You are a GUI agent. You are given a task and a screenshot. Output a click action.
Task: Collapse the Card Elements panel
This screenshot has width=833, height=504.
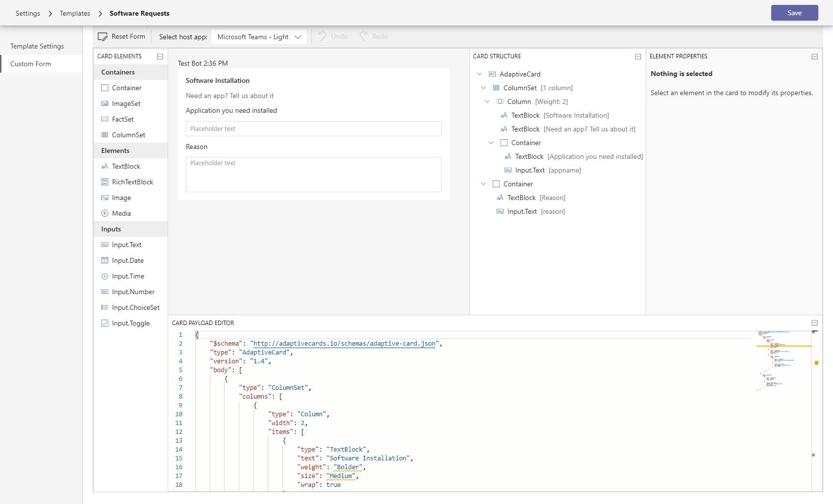pos(160,56)
